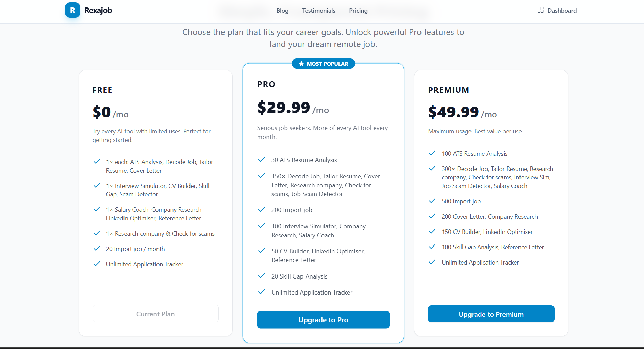644x349 pixels.
Task: Click the star icon in Most Popular badge
Action: 301,64
